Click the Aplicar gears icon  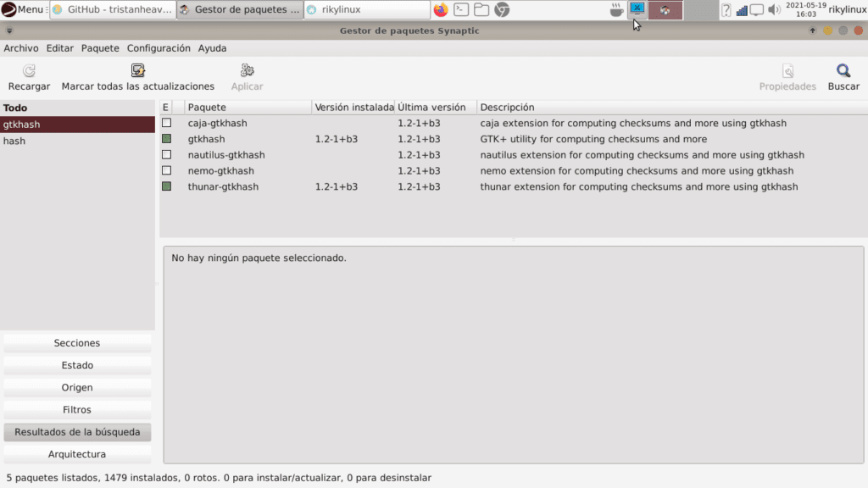point(247,70)
